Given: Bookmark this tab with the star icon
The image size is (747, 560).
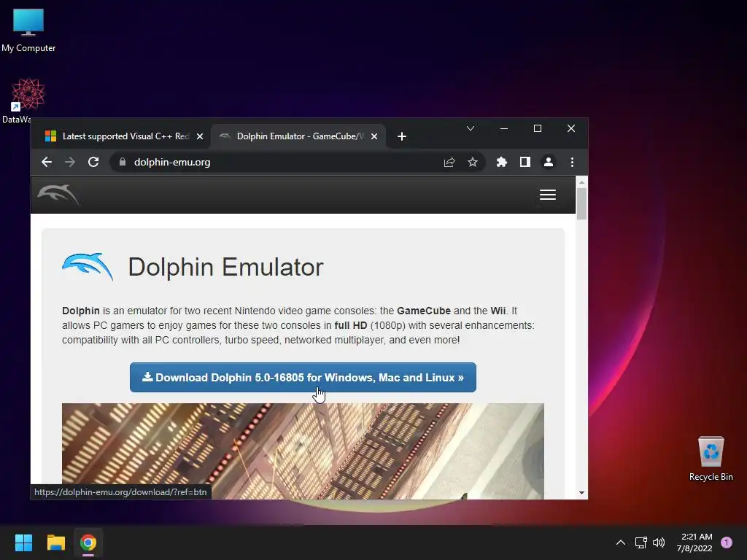Looking at the screenshot, I should pos(473,163).
